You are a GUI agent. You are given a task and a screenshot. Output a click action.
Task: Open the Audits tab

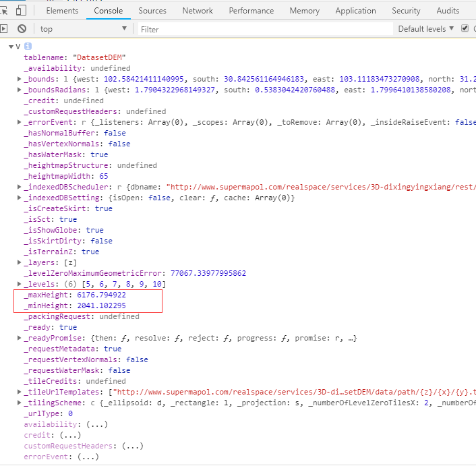point(448,11)
